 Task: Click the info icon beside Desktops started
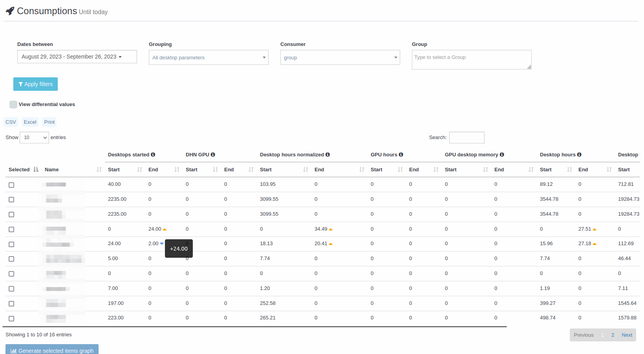click(153, 155)
